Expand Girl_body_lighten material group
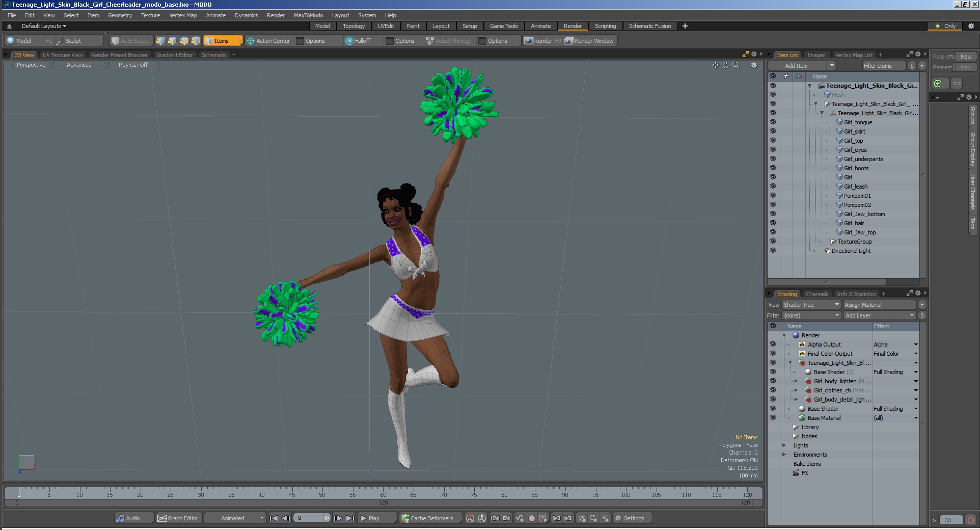Viewport: 980px width, 530px height. pyautogui.click(x=796, y=381)
